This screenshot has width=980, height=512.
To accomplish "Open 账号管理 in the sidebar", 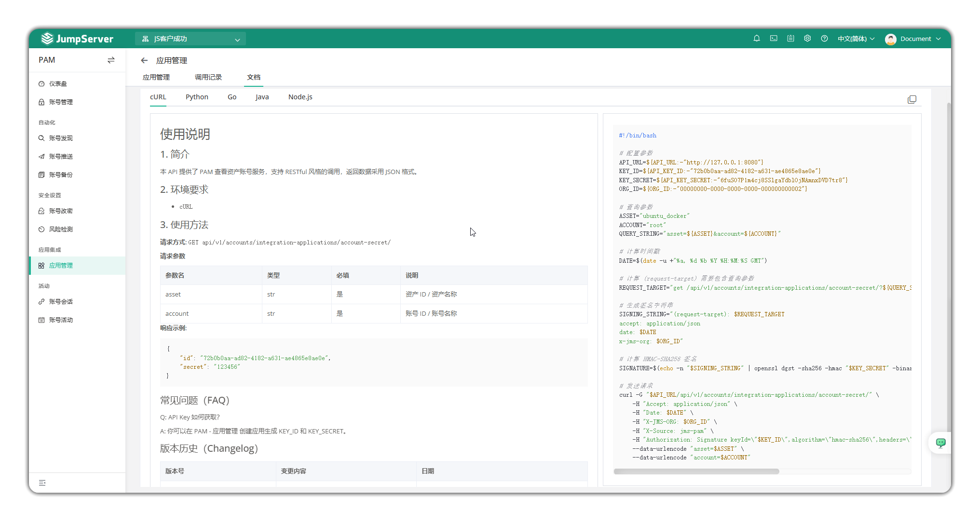I will point(77,102).
